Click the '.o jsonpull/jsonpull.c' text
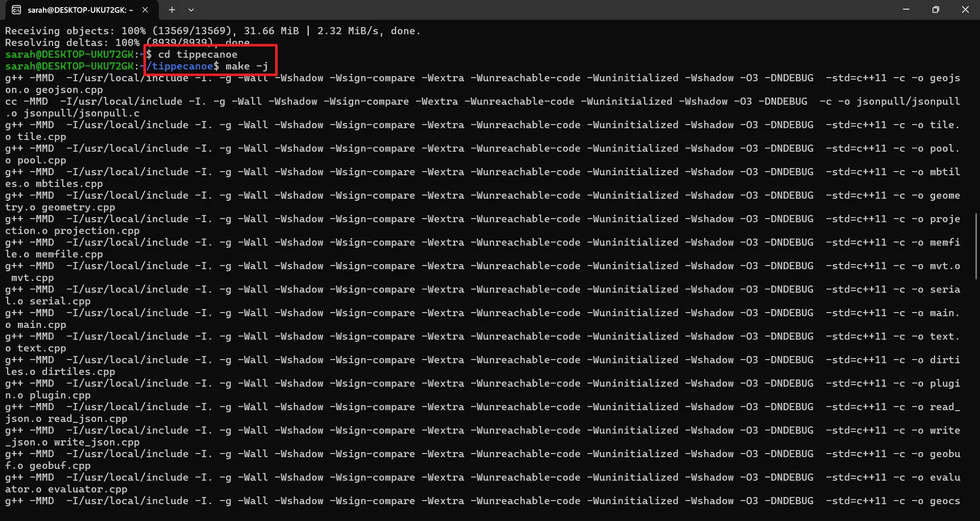Image resolution: width=980 pixels, height=521 pixels. (x=72, y=113)
